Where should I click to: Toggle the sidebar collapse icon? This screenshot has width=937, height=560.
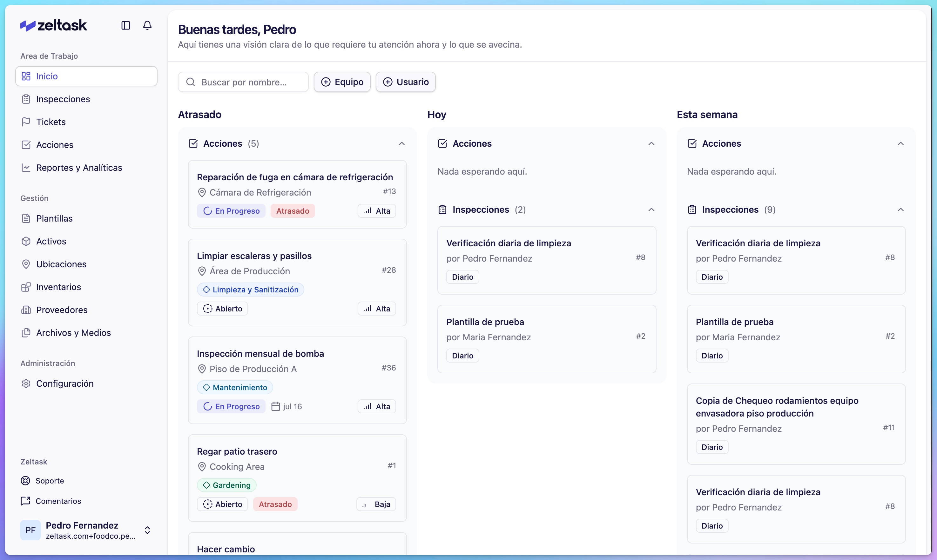(126, 25)
